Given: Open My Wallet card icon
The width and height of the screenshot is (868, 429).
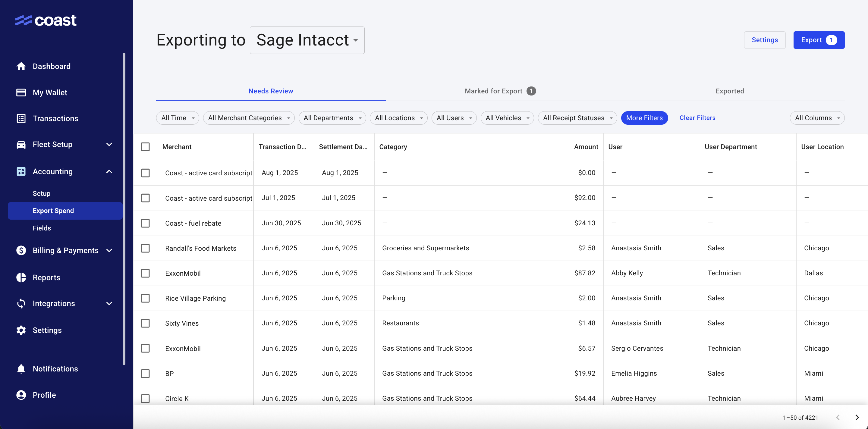Looking at the screenshot, I should pos(21,92).
